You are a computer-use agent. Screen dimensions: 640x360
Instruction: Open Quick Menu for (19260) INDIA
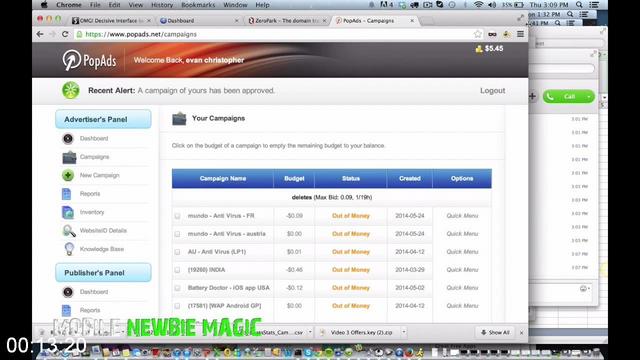[462, 270]
